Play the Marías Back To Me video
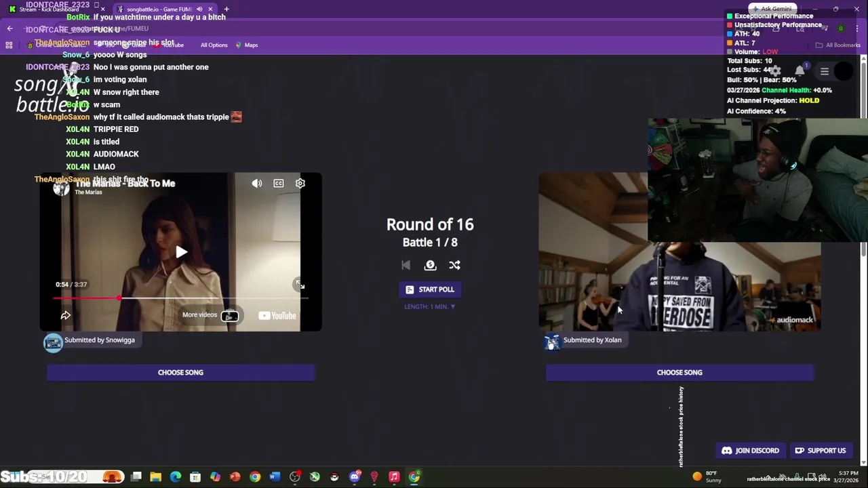868x488 pixels. click(181, 252)
